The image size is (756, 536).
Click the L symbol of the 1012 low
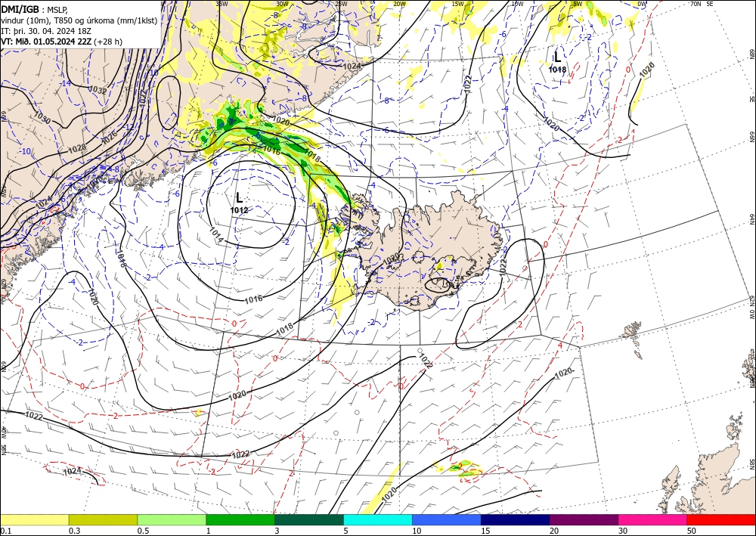click(239, 197)
